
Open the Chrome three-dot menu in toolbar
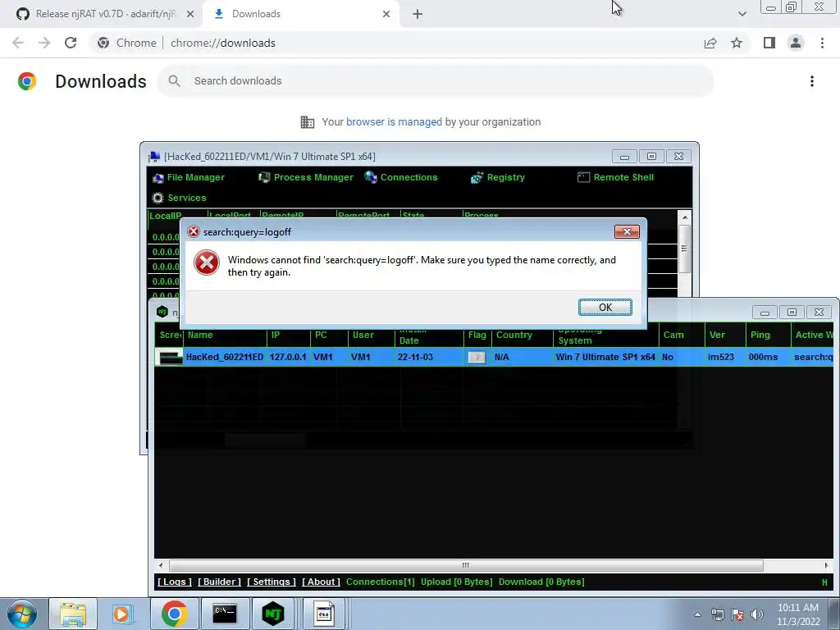click(x=822, y=43)
